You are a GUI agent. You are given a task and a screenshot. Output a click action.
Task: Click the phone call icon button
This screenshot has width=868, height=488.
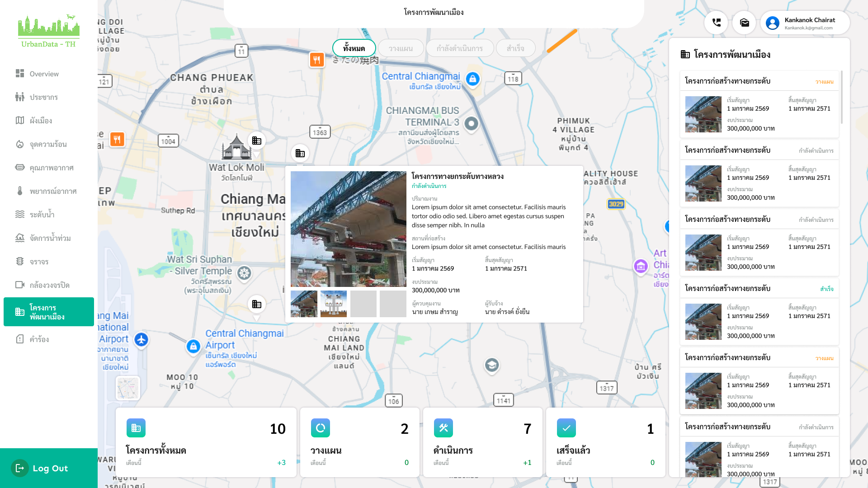(x=716, y=23)
